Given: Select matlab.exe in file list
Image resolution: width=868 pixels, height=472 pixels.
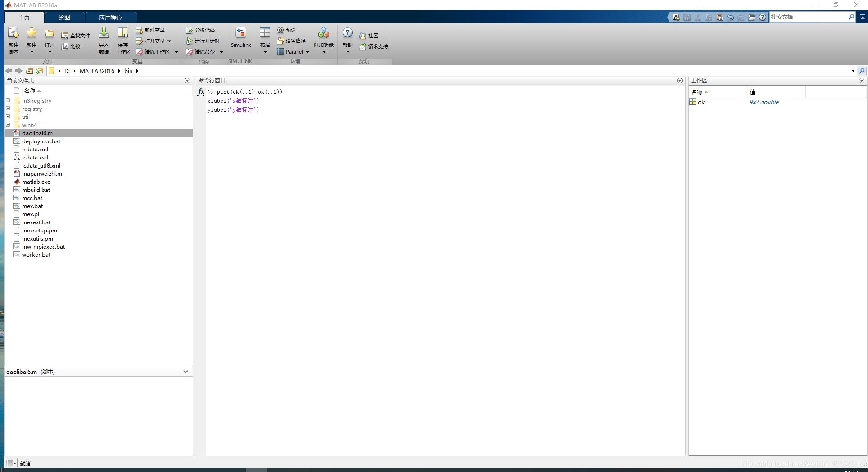Looking at the screenshot, I should point(99,182).
